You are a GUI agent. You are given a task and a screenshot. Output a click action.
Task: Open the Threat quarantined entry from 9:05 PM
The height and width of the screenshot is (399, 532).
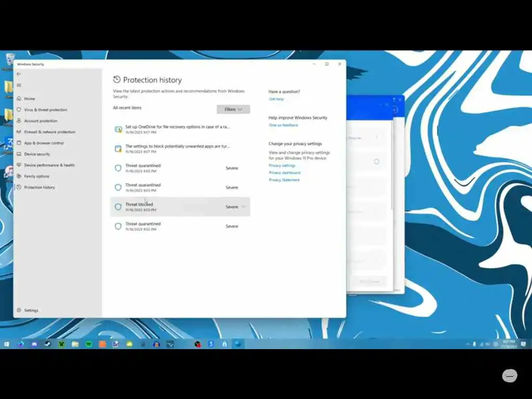[180, 168]
